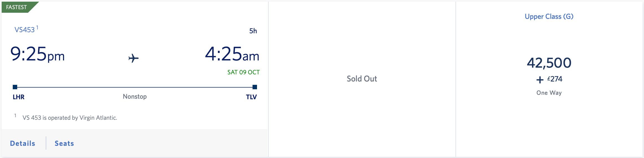The height and width of the screenshot is (158, 644).
Task: Click the TLV airport code label
Action: pyautogui.click(x=251, y=97)
